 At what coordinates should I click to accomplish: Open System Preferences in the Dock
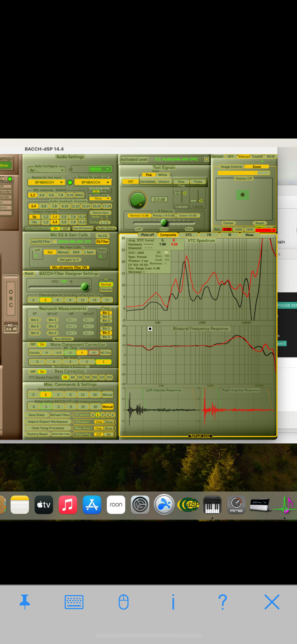pos(140,505)
